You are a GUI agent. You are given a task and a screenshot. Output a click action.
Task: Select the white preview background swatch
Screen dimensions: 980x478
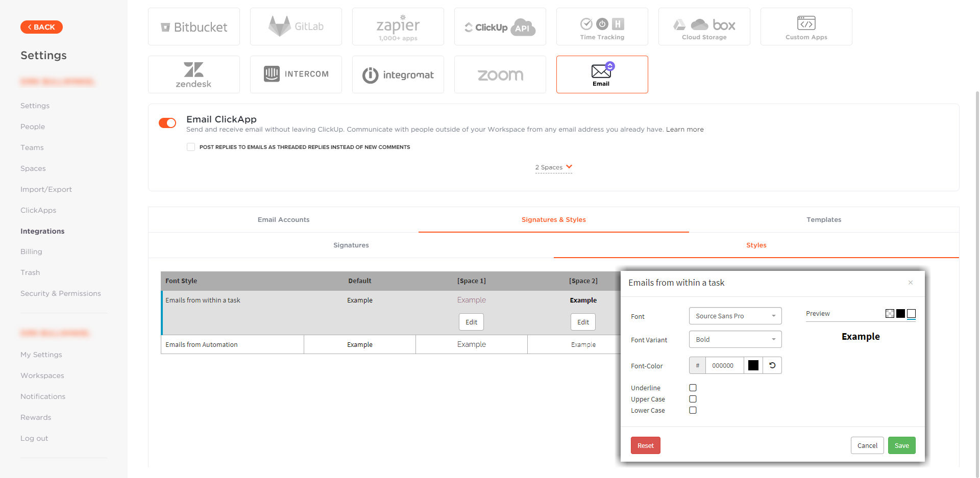point(911,313)
